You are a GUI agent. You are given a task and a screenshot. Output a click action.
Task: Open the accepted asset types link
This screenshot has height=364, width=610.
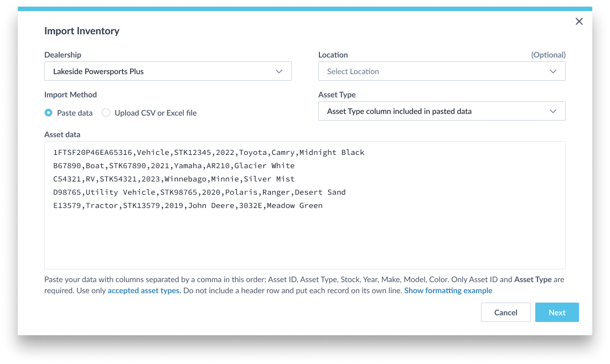tap(144, 290)
